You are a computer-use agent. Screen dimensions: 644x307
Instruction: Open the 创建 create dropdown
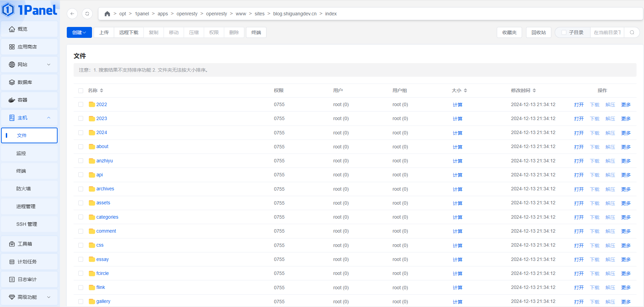[79, 32]
